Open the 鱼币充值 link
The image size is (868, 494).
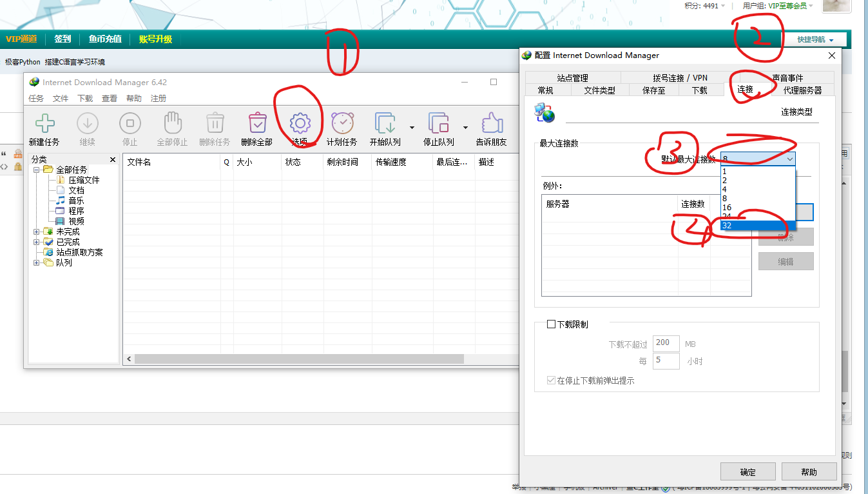[x=105, y=39]
